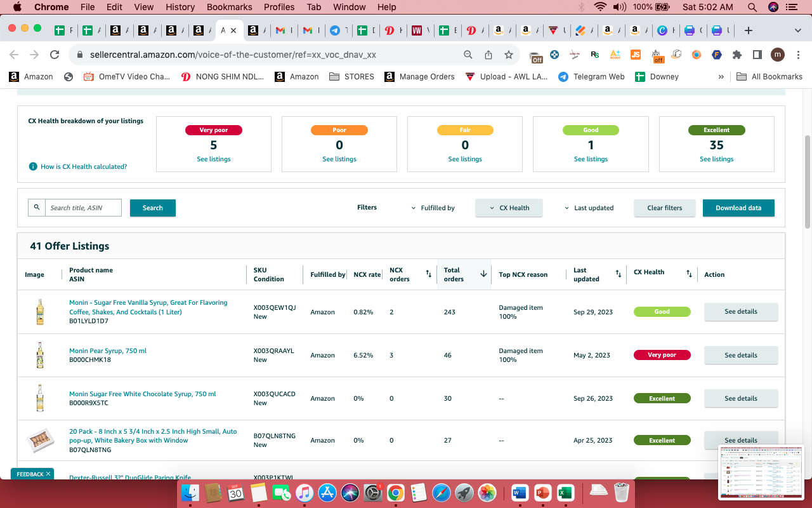Open the zoom magnifier in the address bar
The image size is (812, 508).
[x=468, y=55]
